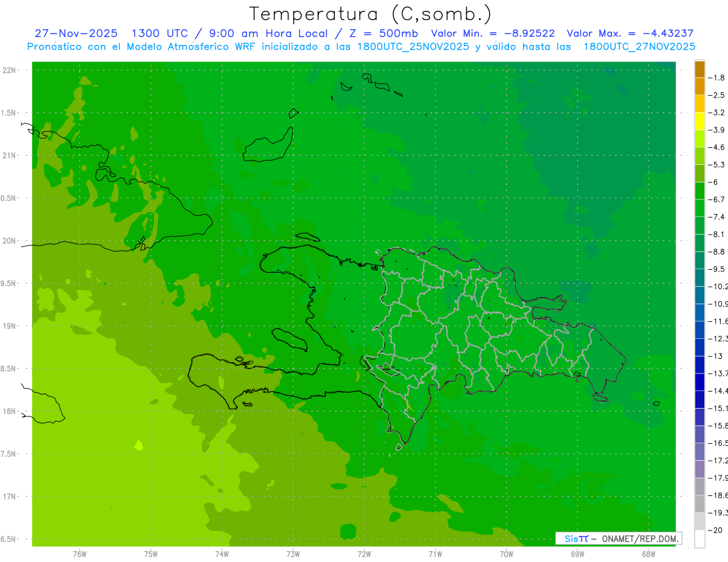Click the "75W" longitude axis label
Screen dimensions: 728x562
pos(151,554)
